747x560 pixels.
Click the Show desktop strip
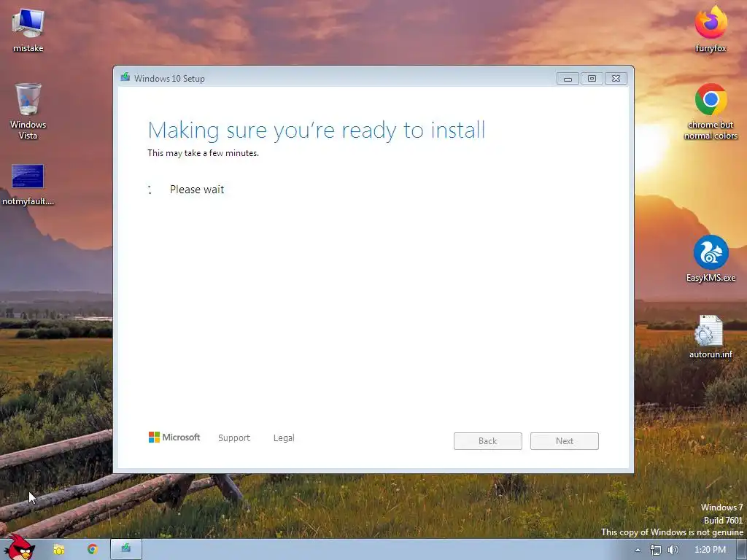[742, 550]
